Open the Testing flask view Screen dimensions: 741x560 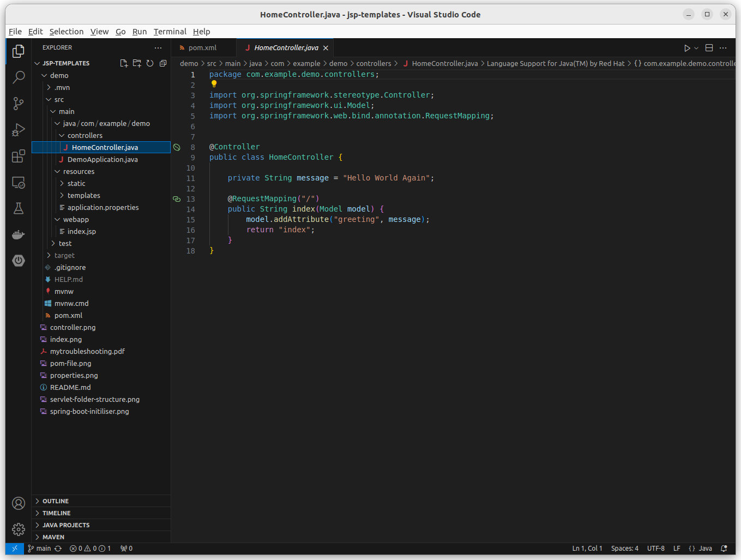click(x=19, y=208)
